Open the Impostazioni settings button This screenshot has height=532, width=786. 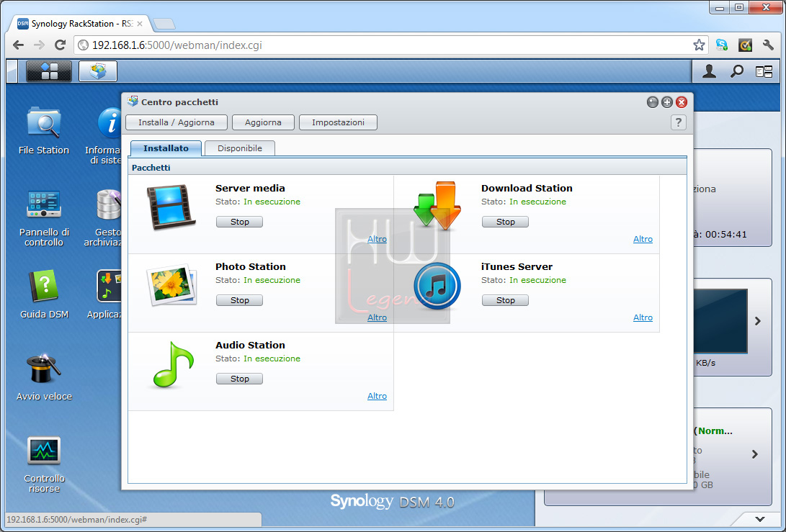[338, 122]
